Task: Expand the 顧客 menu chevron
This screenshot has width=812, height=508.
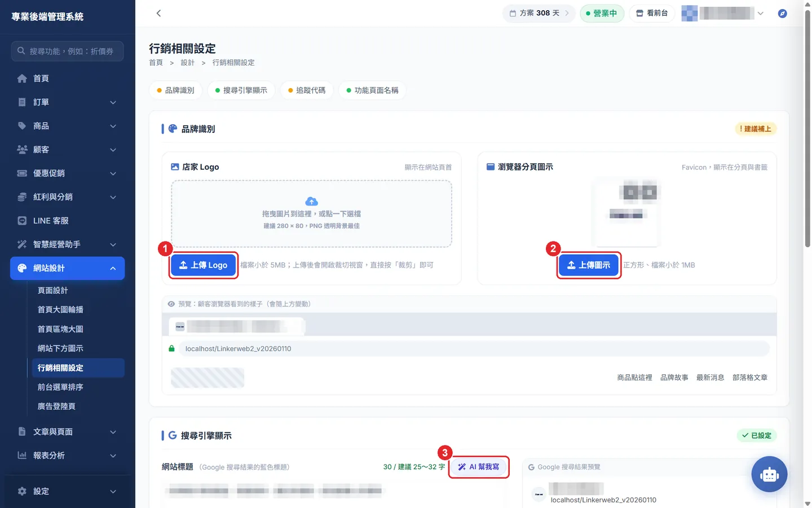Action: click(113, 150)
